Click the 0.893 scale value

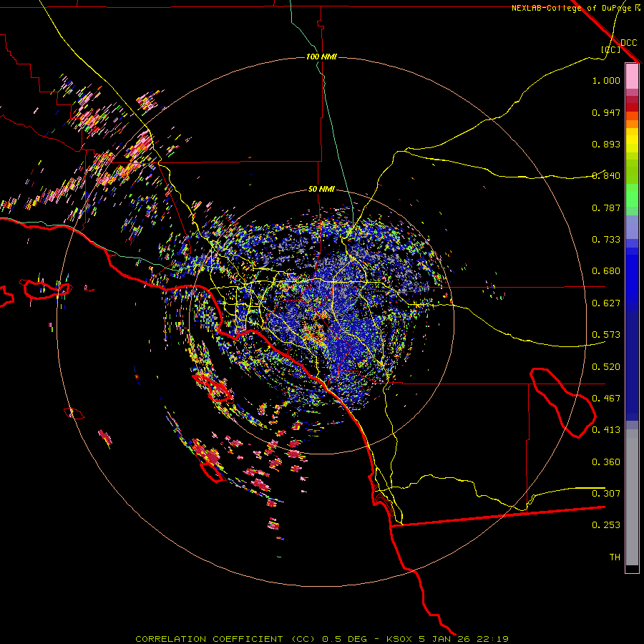606,144
